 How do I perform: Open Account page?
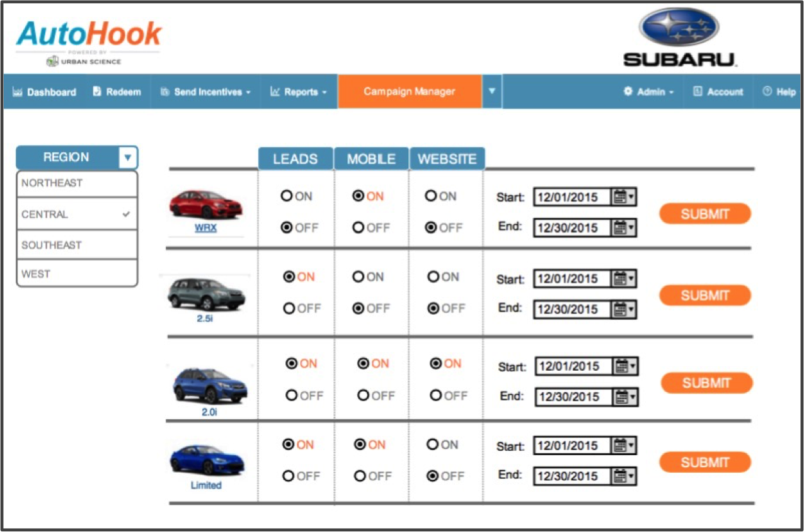coord(718,92)
